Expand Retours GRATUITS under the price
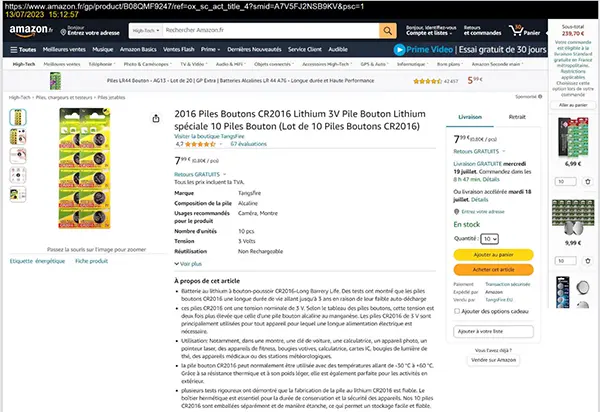The image size is (600, 412). (x=200, y=174)
